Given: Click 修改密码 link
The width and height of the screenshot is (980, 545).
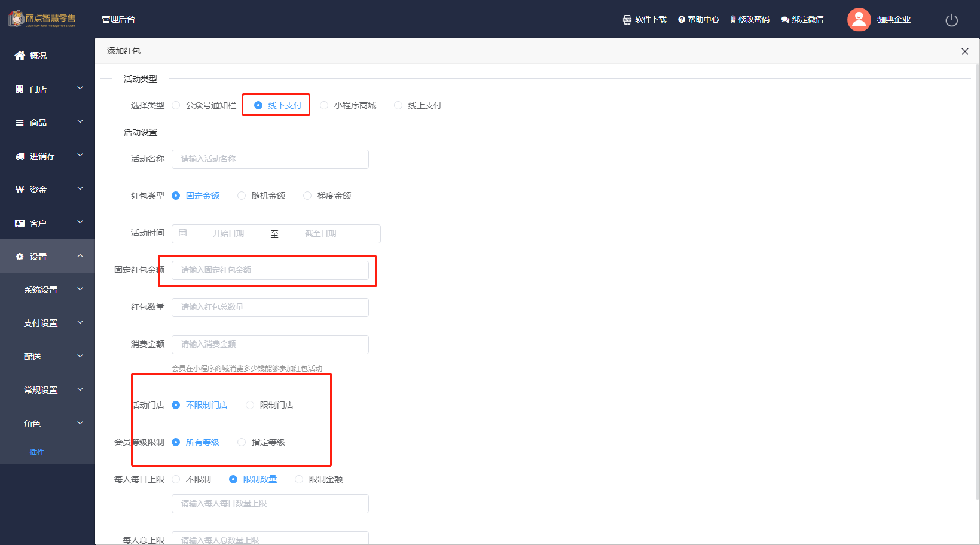Looking at the screenshot, I should tap(754, 20).
